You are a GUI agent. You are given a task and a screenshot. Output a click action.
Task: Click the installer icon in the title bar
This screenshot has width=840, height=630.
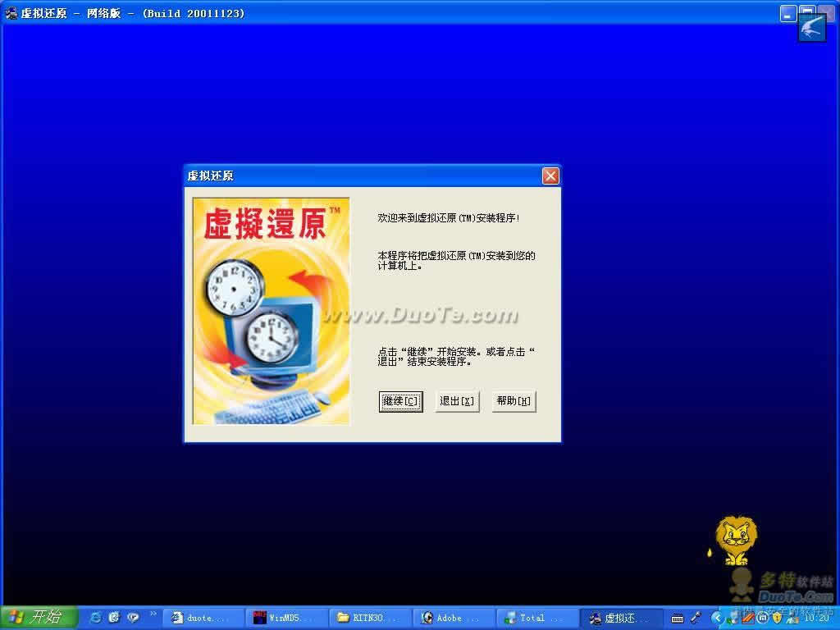11,13
